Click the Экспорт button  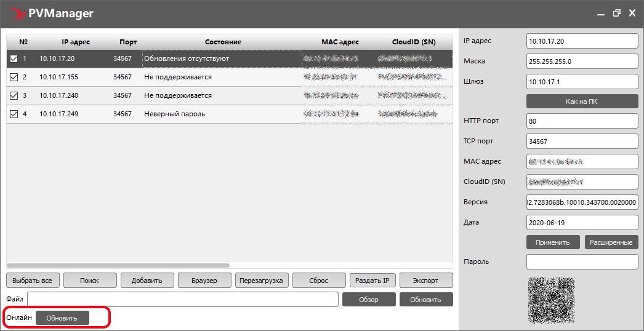click(x=426, y=281)
